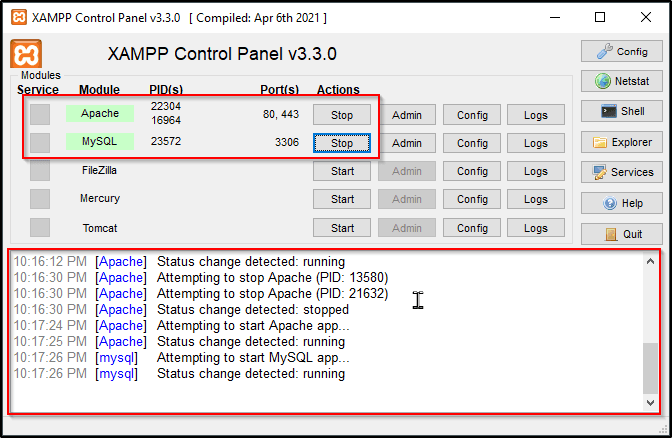Image resolution: width=672 pixels, height=438 pixels.
Task: Open Tomcat Logs menu
Action: 536,228
